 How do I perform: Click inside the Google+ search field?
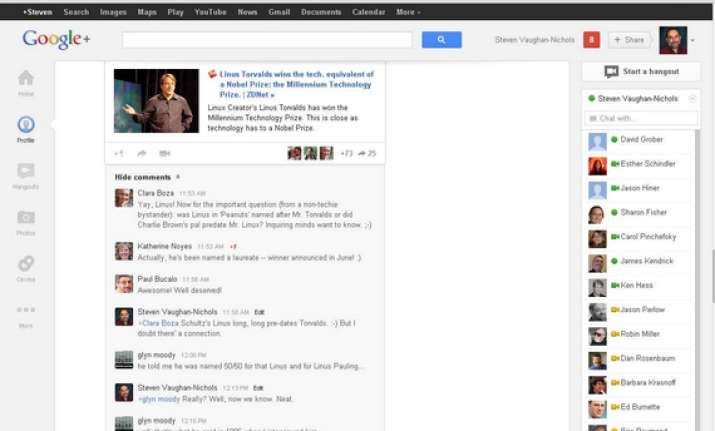pos(267,40)
